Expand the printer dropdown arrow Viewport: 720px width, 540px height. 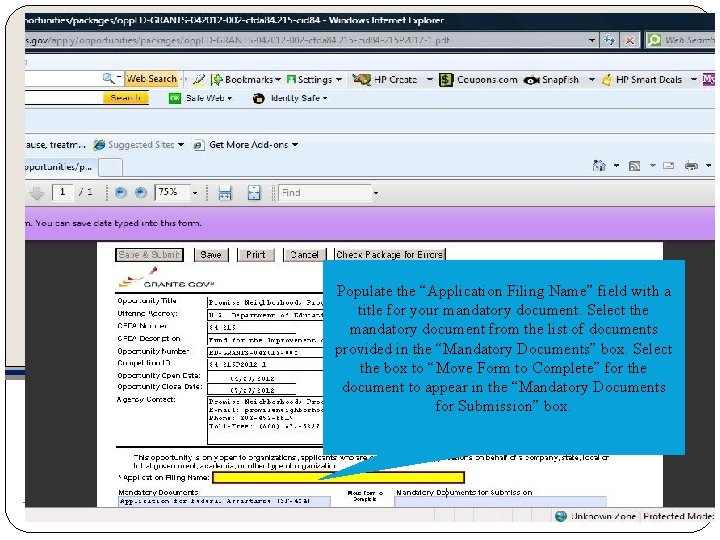tap(709, 165)
